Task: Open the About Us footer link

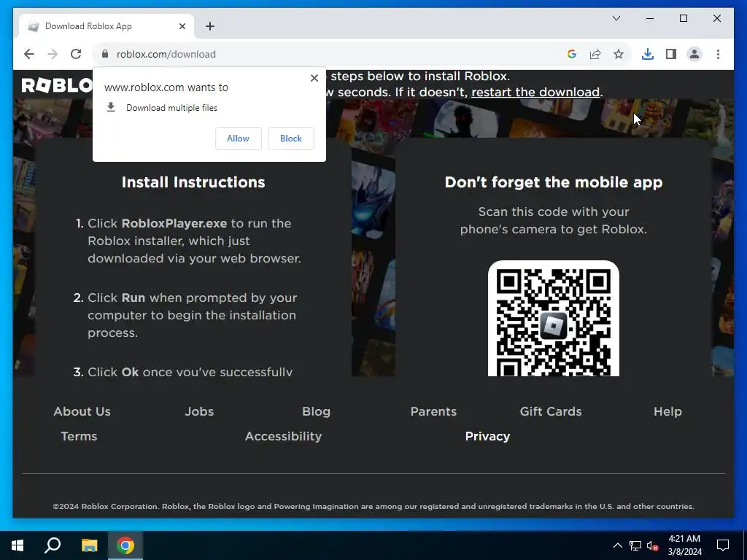Action: 82,411
